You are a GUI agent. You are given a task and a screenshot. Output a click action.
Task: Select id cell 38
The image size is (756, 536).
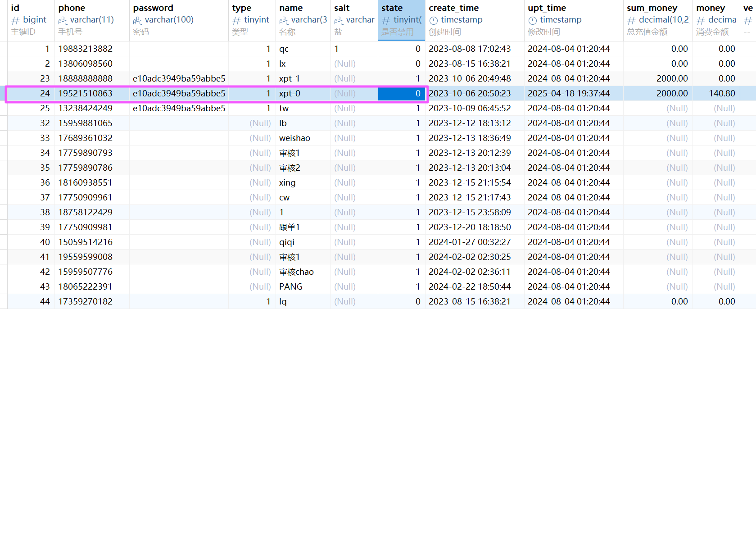click(x=31, y=212)
